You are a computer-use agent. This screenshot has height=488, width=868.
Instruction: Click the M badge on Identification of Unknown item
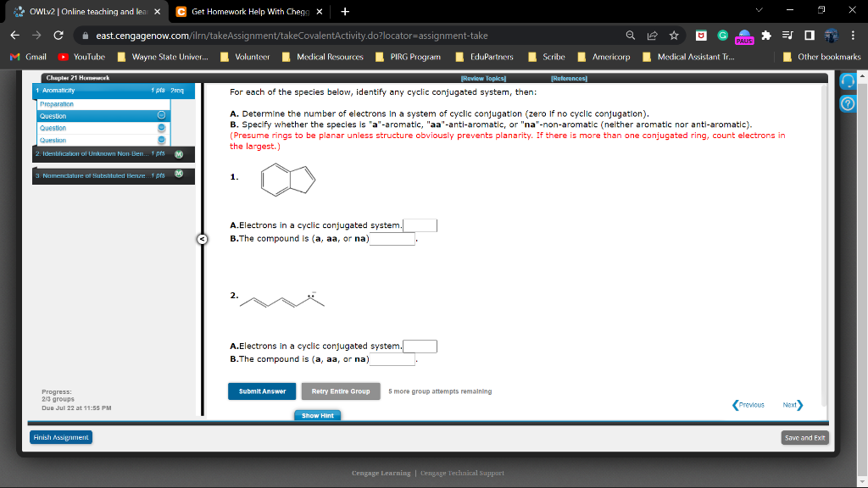pyautogui.click(x=179, y=154)
